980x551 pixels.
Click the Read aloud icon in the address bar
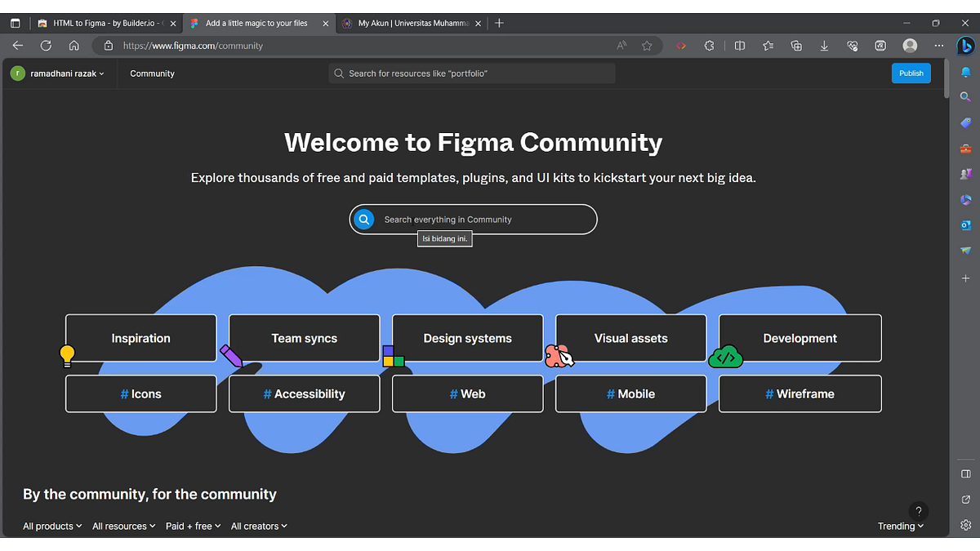[x=621, y=46]
